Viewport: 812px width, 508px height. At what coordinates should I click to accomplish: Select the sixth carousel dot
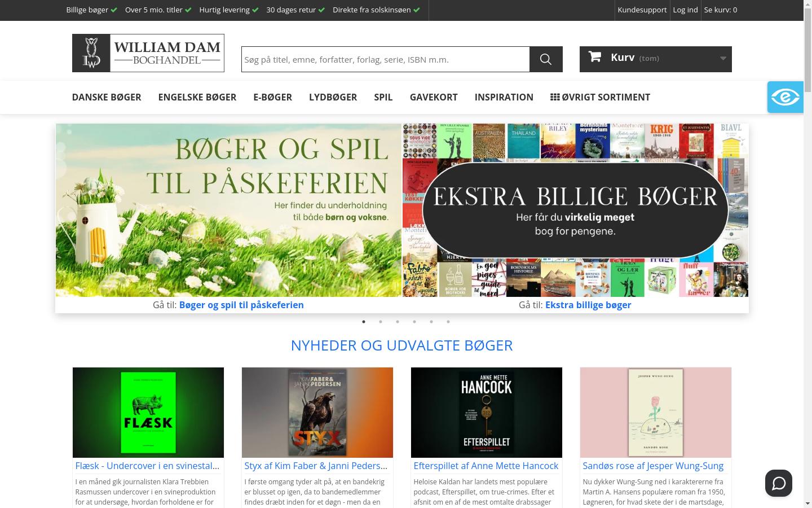[x=448, y=322]
